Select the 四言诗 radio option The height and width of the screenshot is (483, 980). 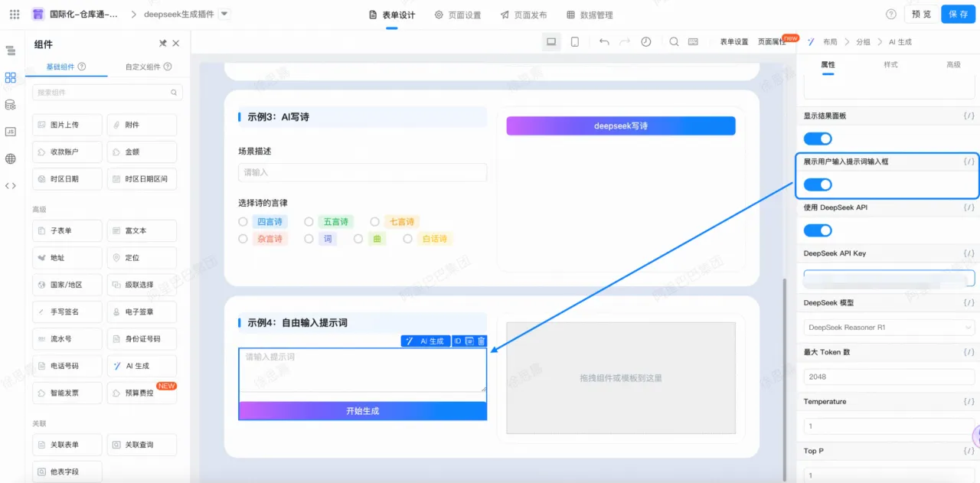(x=243, y=222)
